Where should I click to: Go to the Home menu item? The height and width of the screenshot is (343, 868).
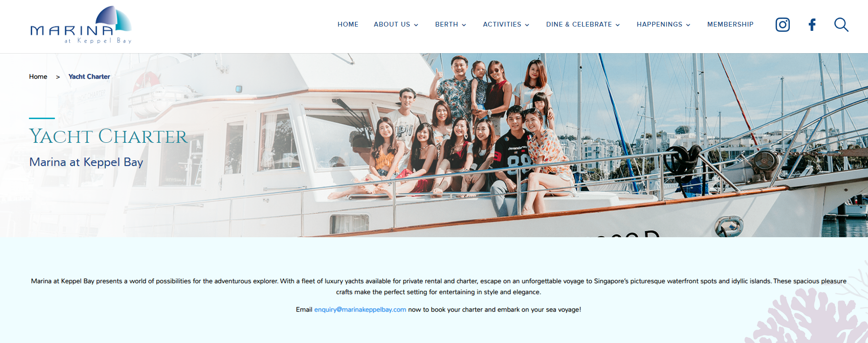pyautogui.click(x=348, y=24)
